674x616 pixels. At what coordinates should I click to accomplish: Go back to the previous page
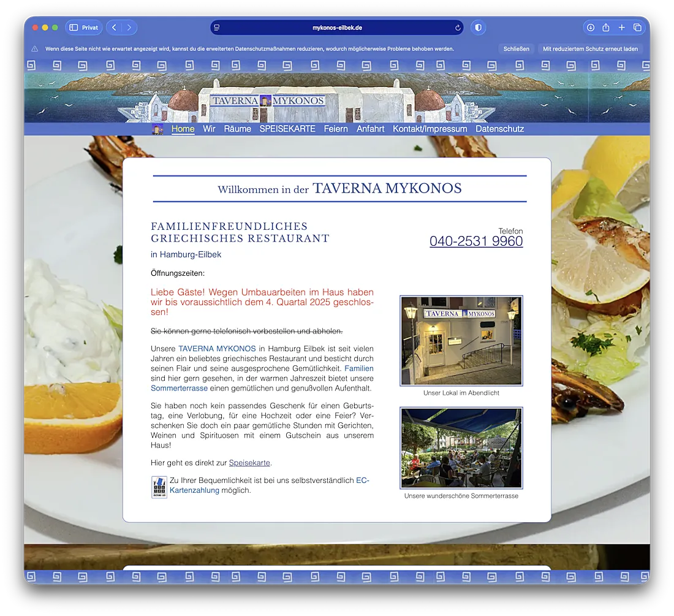pos(114,28)
